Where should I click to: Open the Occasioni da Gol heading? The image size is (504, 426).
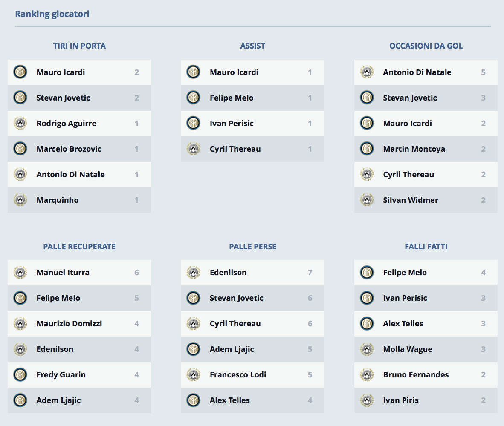pyautogui.click(x=426, y=46)
